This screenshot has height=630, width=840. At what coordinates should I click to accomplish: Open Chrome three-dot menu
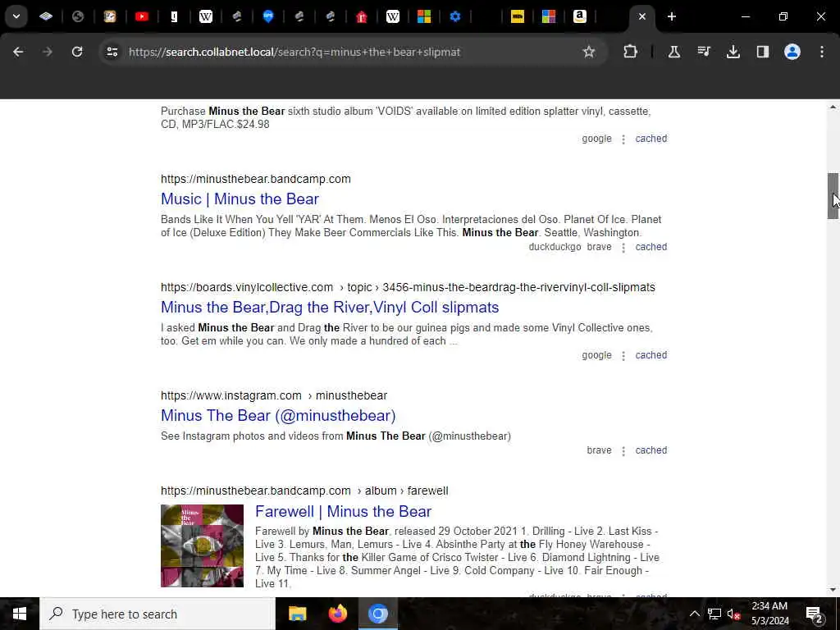(x=822, y=52)
